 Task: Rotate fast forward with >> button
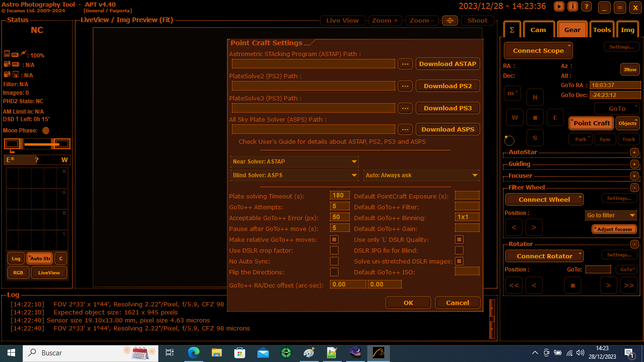[x=628, y=285]
